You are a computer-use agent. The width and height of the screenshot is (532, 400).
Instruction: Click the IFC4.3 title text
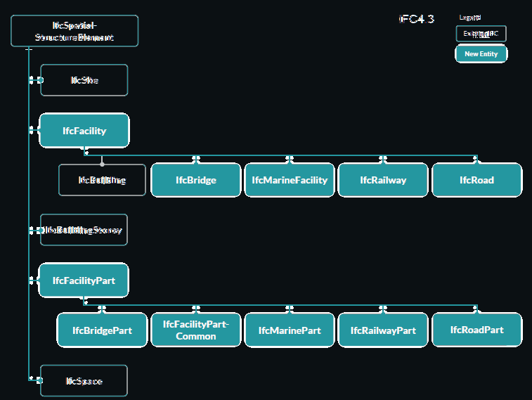417,19
